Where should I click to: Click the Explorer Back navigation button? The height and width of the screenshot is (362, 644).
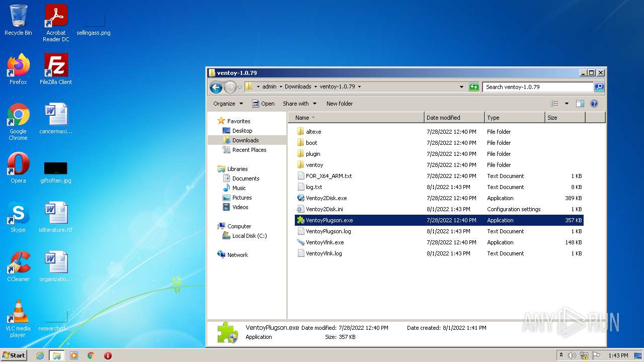click(x=216, y=87)
